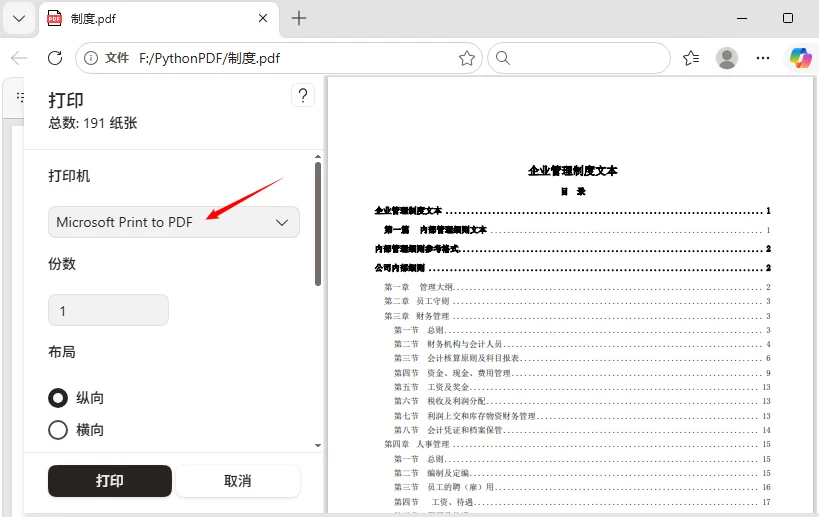Add page to favorites with star icon

click(466, 58)
